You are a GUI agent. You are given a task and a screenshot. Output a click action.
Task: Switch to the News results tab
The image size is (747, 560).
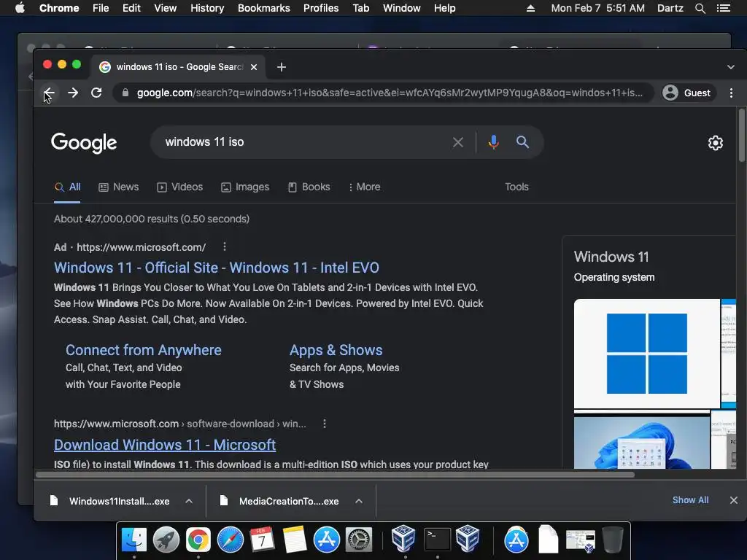tap(119, 187)
